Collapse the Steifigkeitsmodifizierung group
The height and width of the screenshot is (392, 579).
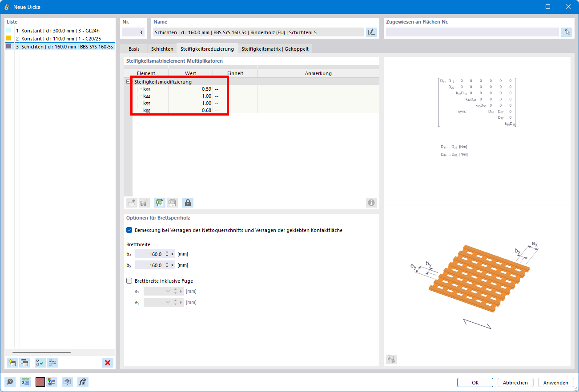pos(128,81)
